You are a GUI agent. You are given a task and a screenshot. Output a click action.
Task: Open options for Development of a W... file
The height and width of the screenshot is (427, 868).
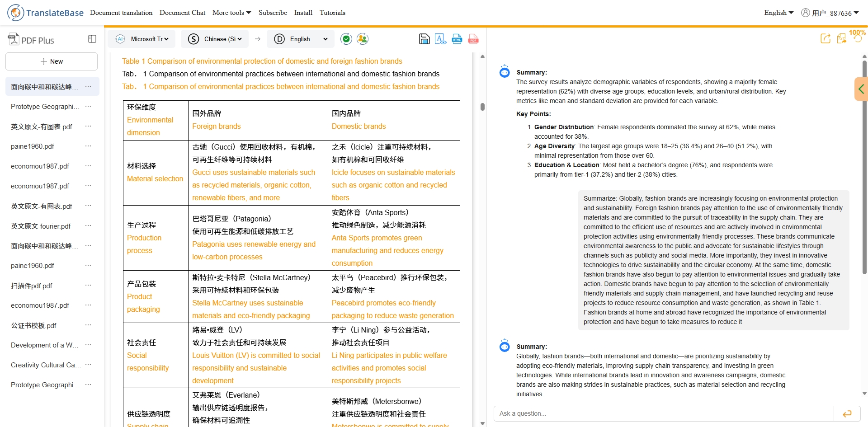coord(88,345)
